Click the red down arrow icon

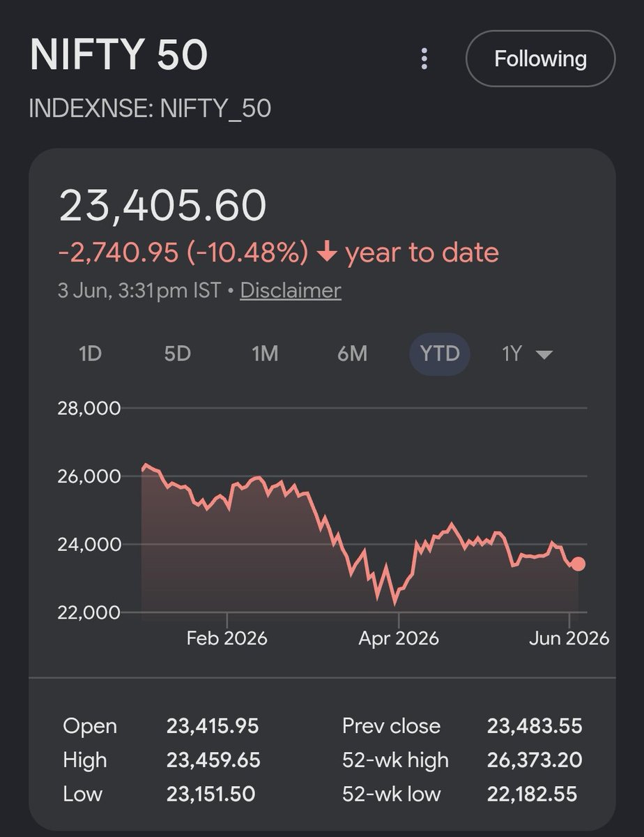[x=327, y=252]
